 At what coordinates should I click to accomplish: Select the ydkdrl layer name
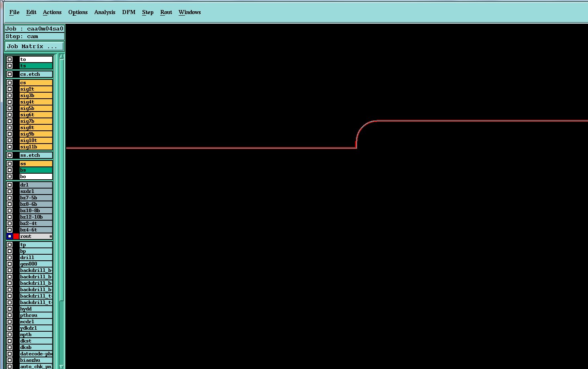36,328
